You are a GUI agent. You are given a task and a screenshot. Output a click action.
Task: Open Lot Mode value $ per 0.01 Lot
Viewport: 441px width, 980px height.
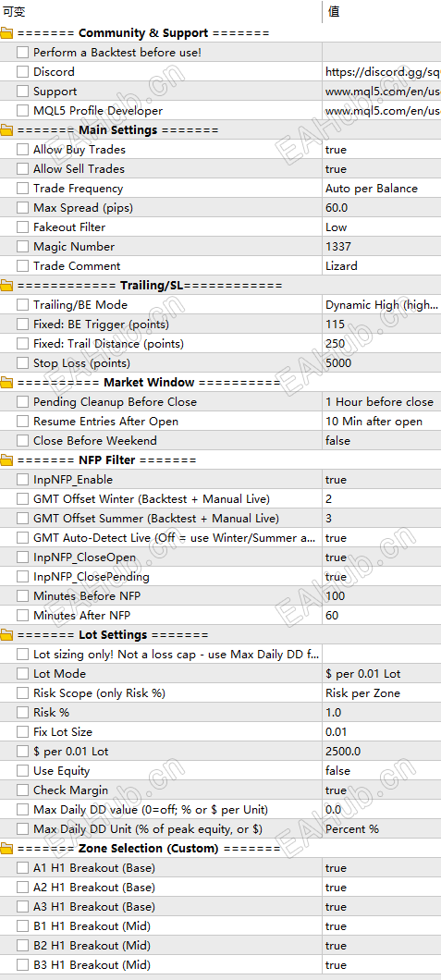(x=363, y=674)
